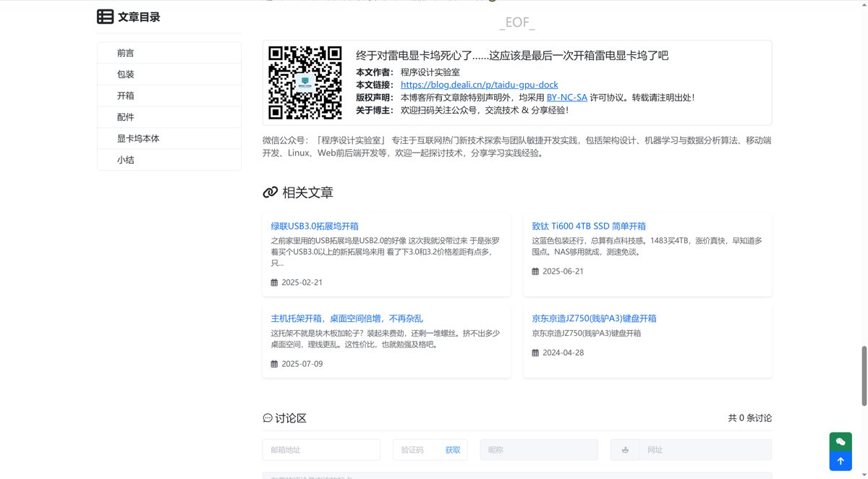The height and width of the screenshot is (479, 868).
Task: Jump to 前言 section in contents
Action: (125, 53)
